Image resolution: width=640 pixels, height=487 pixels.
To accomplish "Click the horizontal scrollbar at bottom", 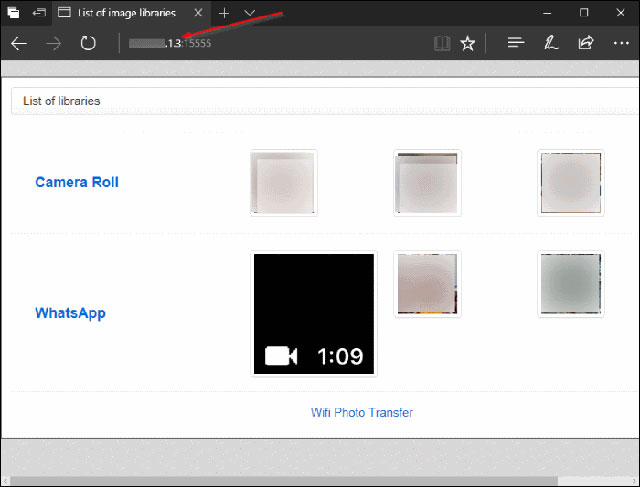I will point(300,481).
